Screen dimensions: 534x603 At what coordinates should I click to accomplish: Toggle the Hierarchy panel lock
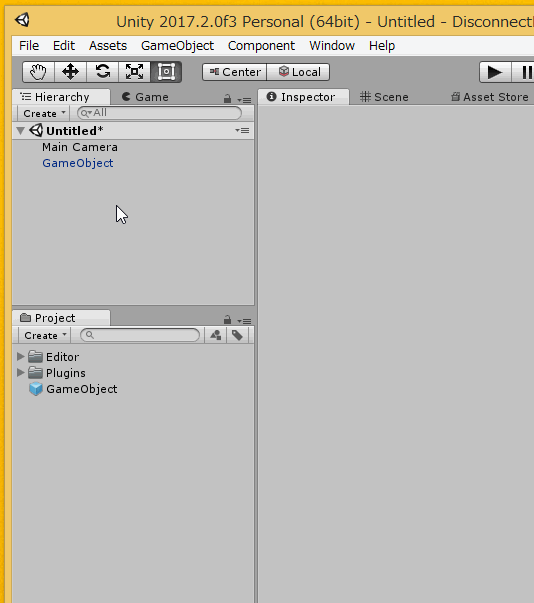[x=227, y=99]
